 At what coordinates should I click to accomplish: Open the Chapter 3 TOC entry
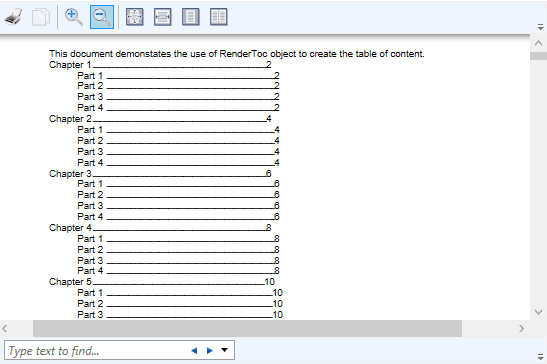click(x=160, y=173)
